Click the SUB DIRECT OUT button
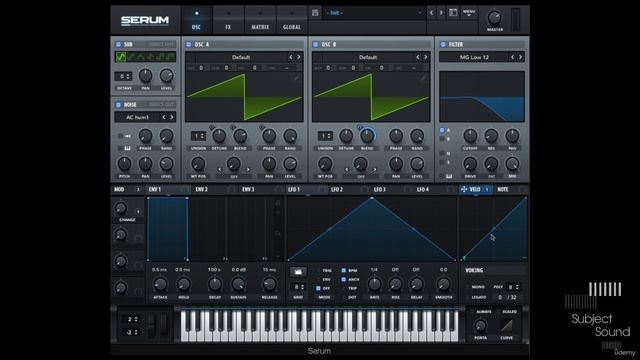Screen dimensions: 640x360 click(x=162, y=44)
